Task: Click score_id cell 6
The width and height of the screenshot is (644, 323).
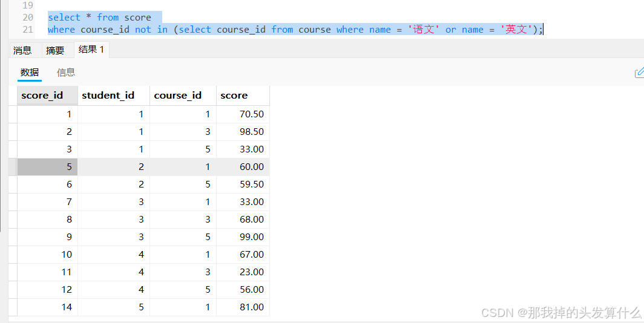Action: click(47, 184)
